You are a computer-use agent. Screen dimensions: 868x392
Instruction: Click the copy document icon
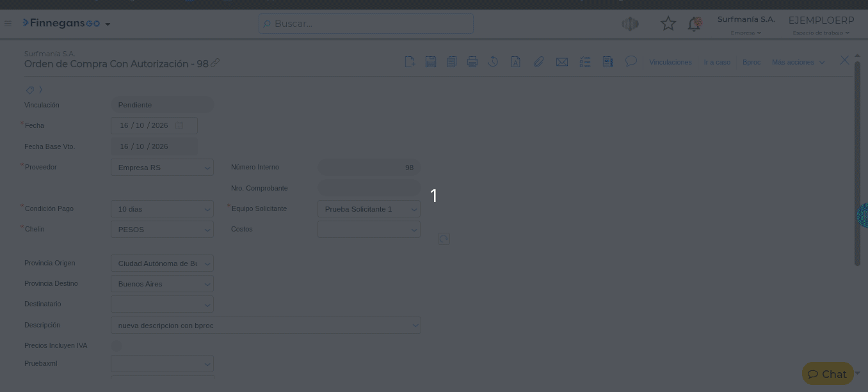[x=451, y=62]
